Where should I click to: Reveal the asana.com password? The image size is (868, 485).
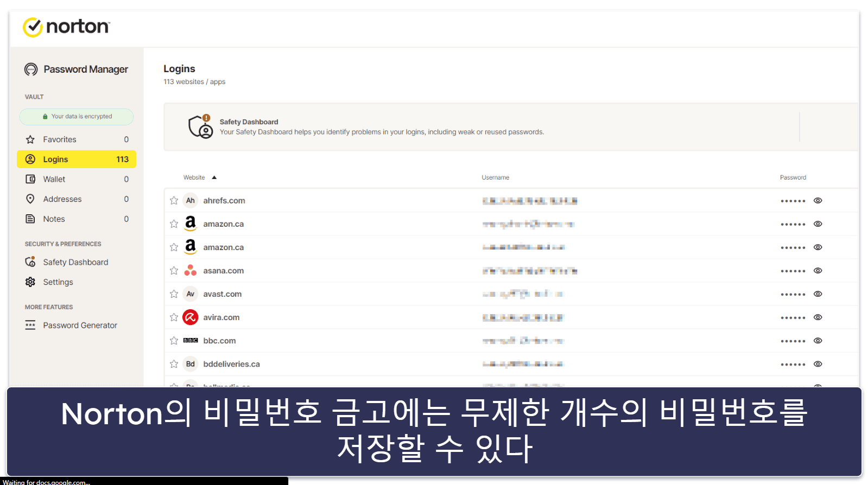click(x=818, y=271)
